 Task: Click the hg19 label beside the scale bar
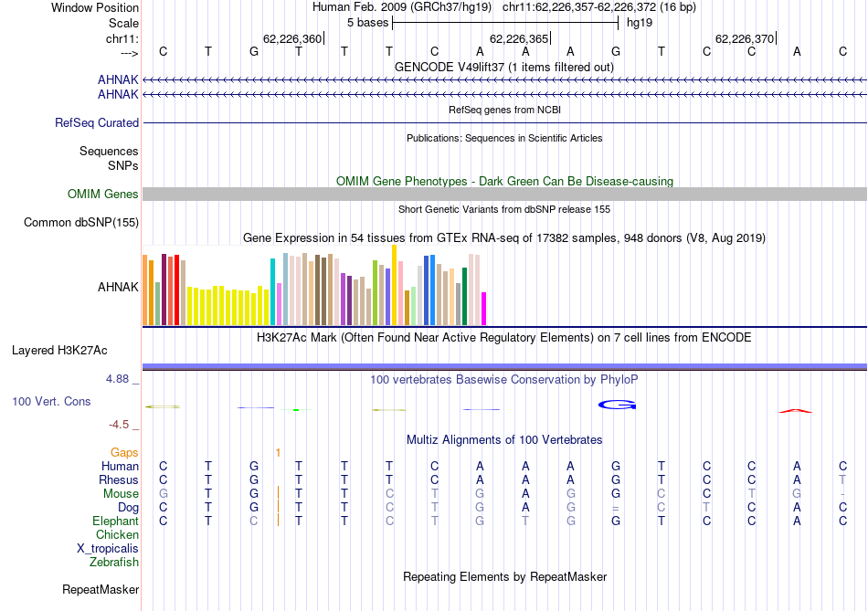click(x=640, y=23)
